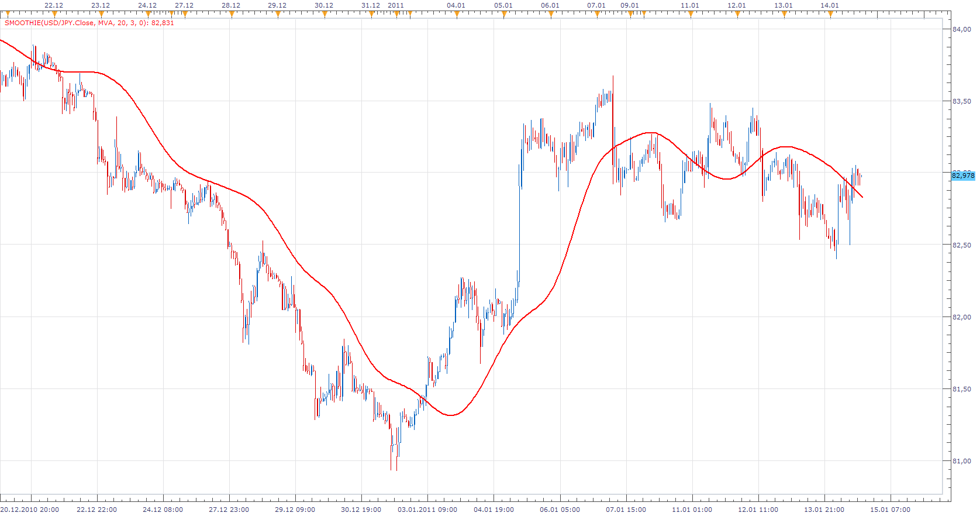
Task: Click the 04.01 19:00 time axis label
Action: 494,510
